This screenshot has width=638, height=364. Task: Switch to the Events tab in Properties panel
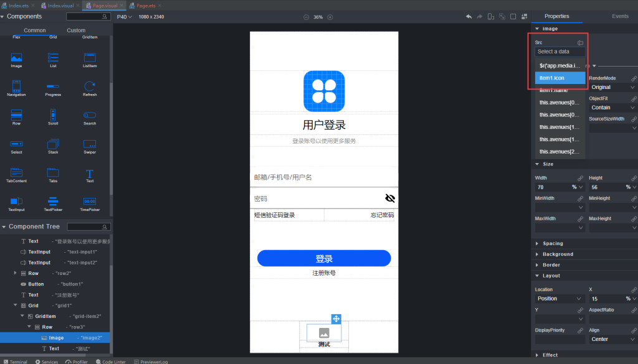tap(620, 16)
